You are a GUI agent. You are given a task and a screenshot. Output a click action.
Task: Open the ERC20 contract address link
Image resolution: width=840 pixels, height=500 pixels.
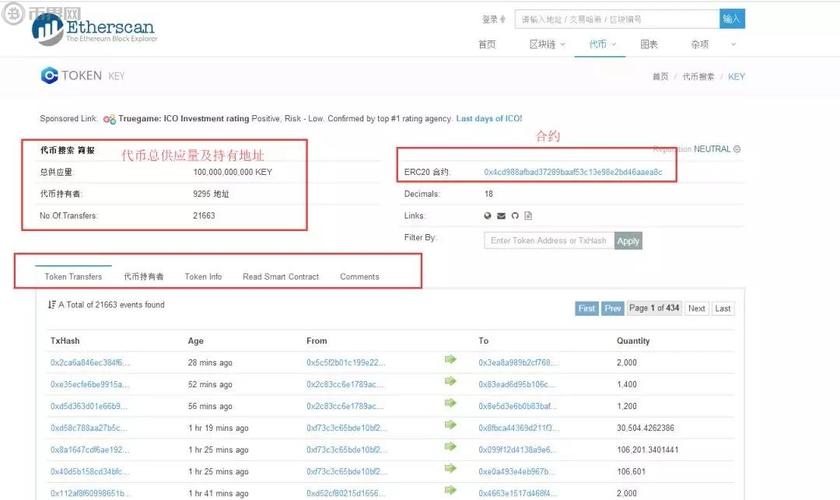click(x=573, y=172)
